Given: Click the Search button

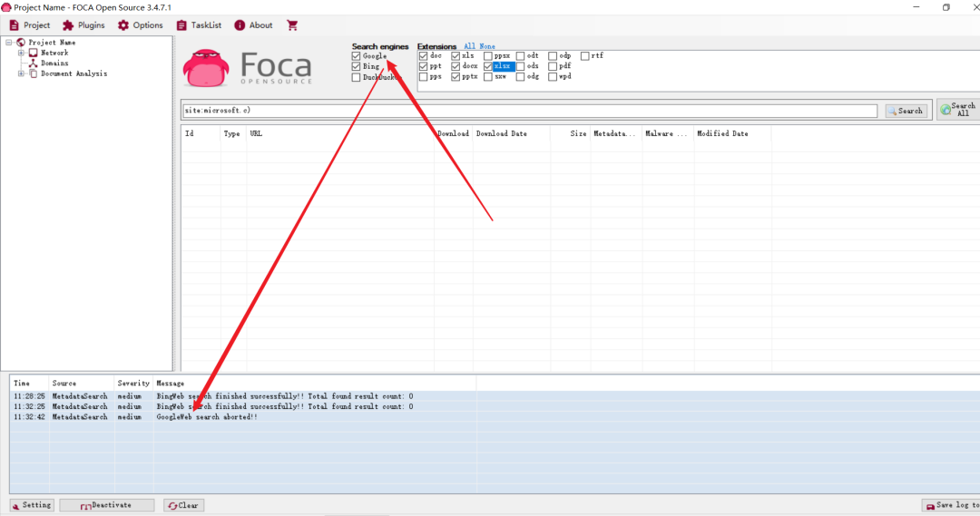Looking at the screenshot, I should pyautogui.click(x=906, y=111).
